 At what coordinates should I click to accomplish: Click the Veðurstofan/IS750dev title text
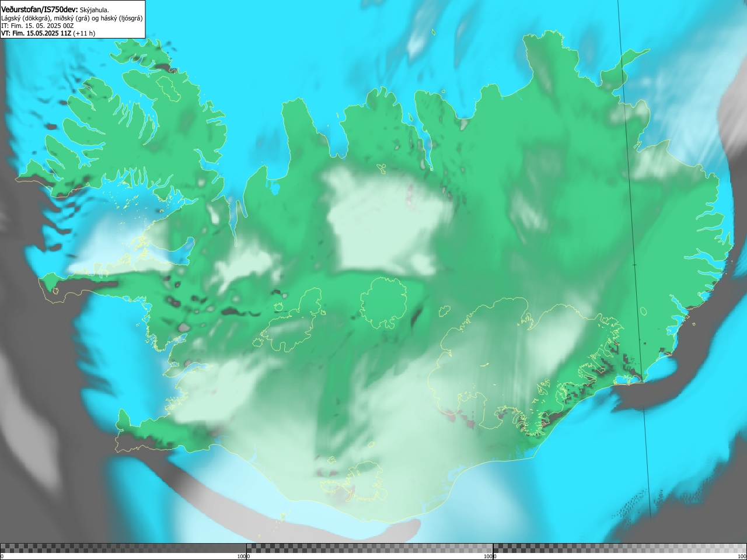point(40,9)
